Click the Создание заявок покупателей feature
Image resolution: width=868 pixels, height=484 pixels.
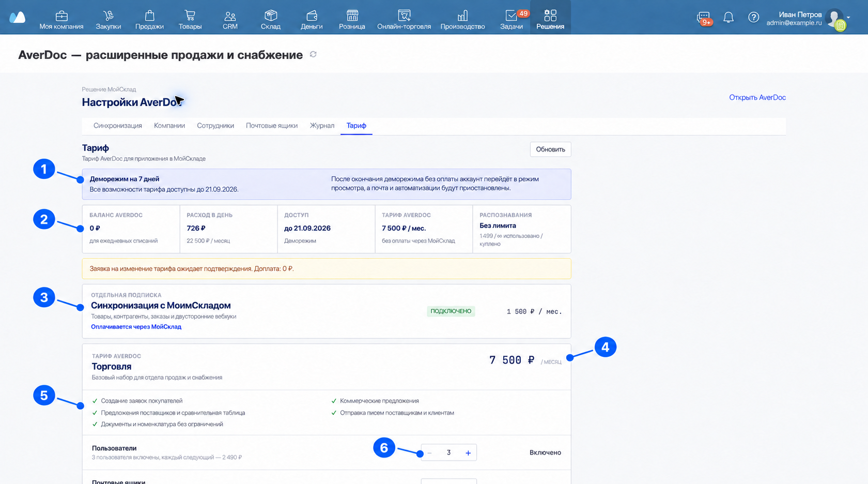(142, 401)
